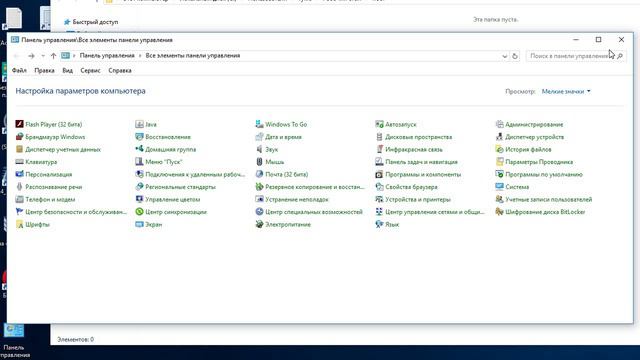Open Центр специальных возможностей link
The height and width of the screenshot is (360, 640).
[314, 212]
